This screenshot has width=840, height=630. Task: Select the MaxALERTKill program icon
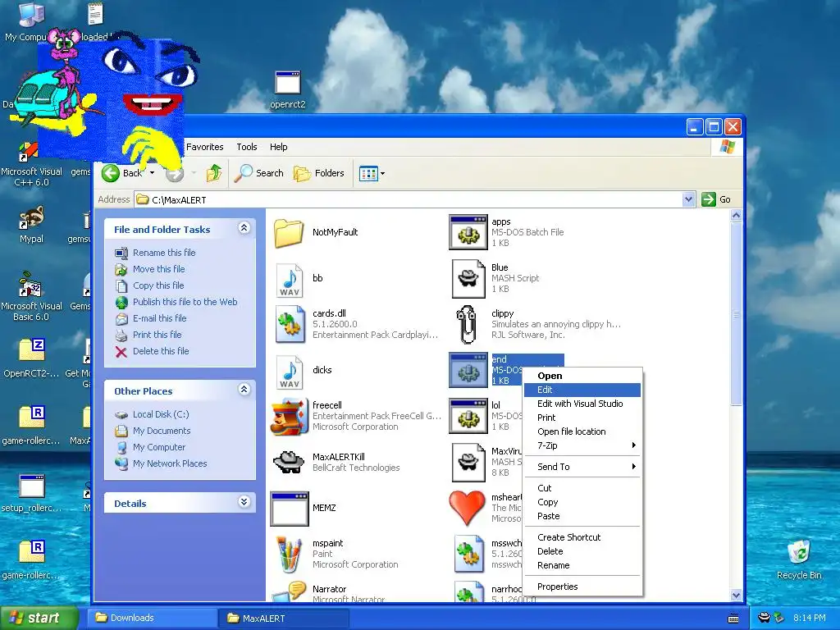coord(289,462)
